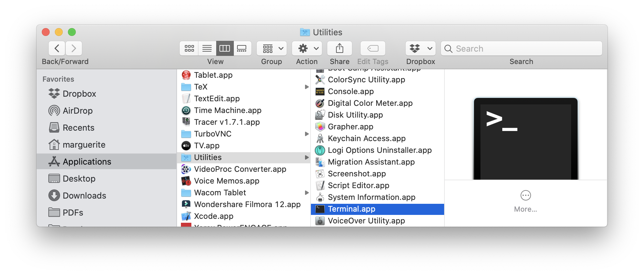Select Downloads in the Favorites sidebar
Image resolution: width=644 pixels, height=275 pixels.
tap(84, 196)
